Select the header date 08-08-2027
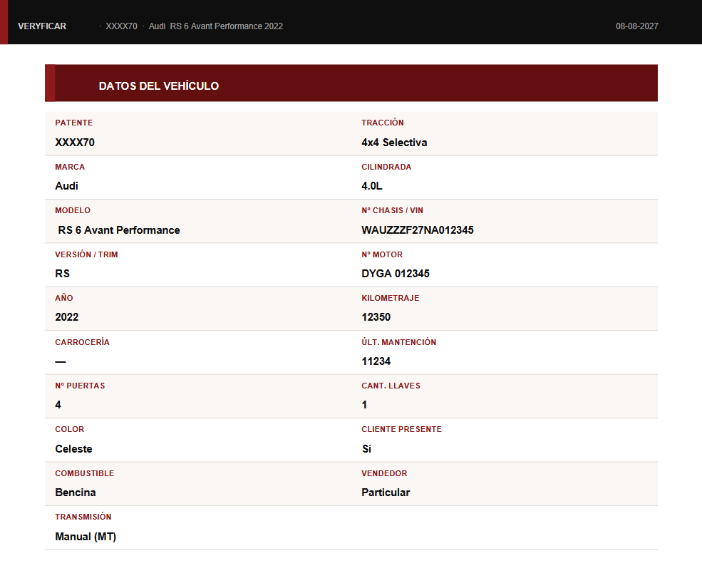This screenshot has height=588, width=702. (636, 26)
